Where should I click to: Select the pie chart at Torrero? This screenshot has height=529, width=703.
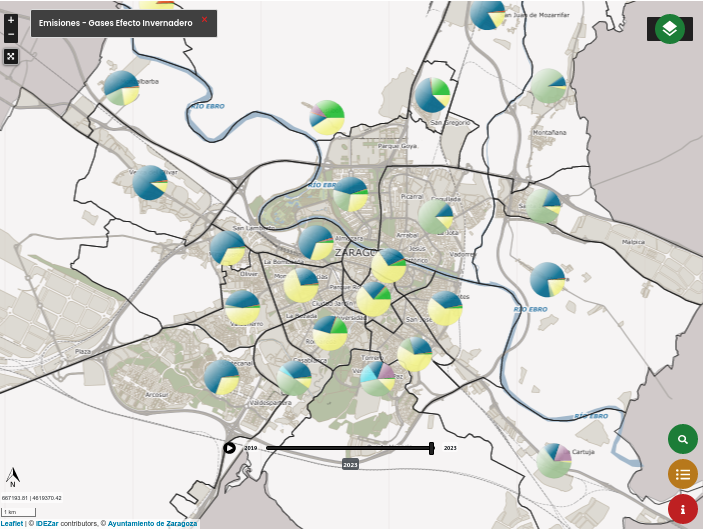(378, 379)
